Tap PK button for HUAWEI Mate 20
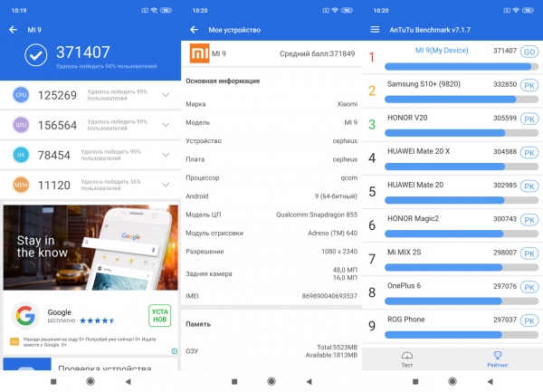 529,186
